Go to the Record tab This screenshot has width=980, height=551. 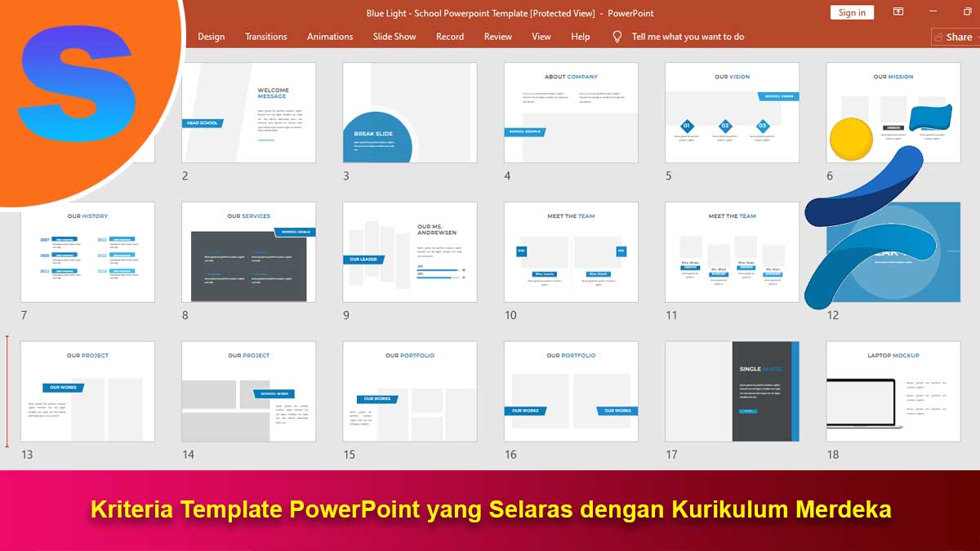coord(450,37)
